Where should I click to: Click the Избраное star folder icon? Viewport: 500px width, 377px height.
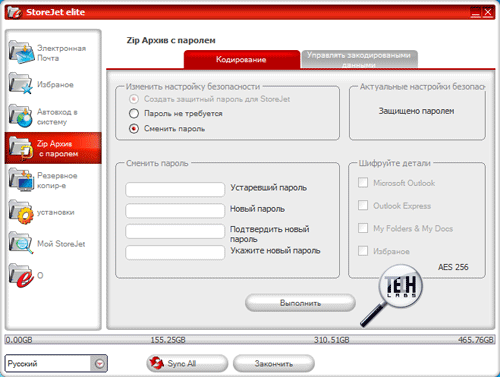pos(21,83)
